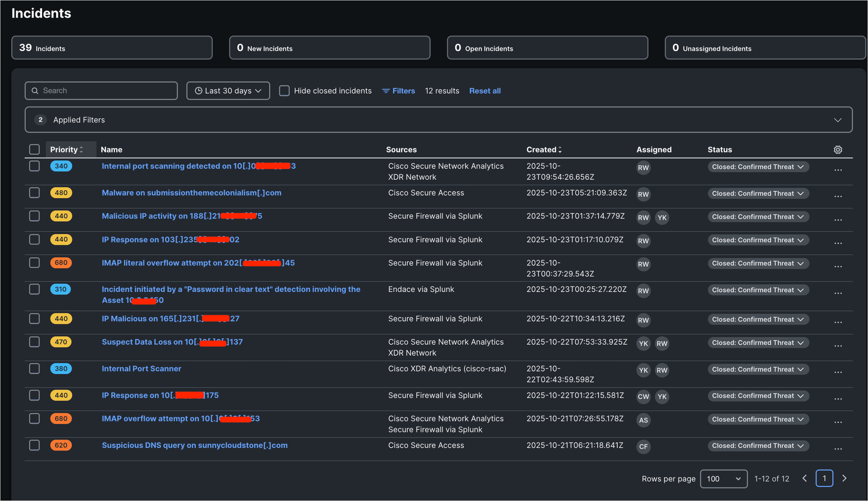
Task: Click the clock icon in the time range selector
Action: click(199, 90)
